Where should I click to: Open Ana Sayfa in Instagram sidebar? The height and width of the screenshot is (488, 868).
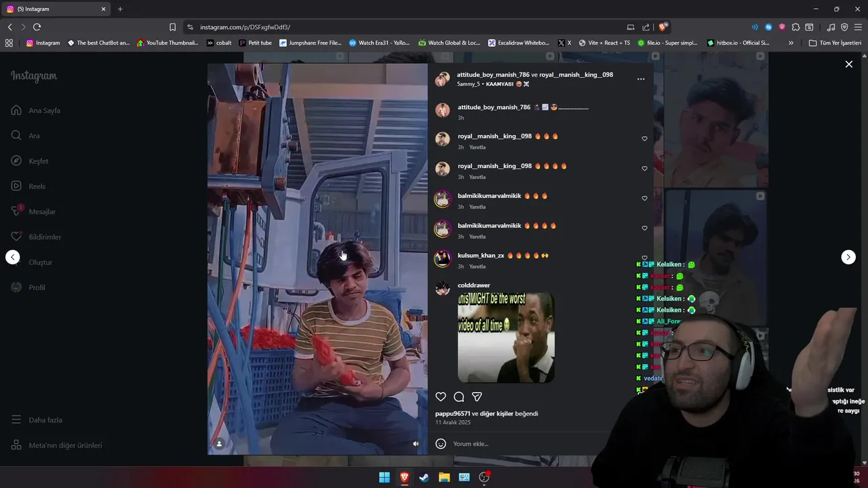36,110
